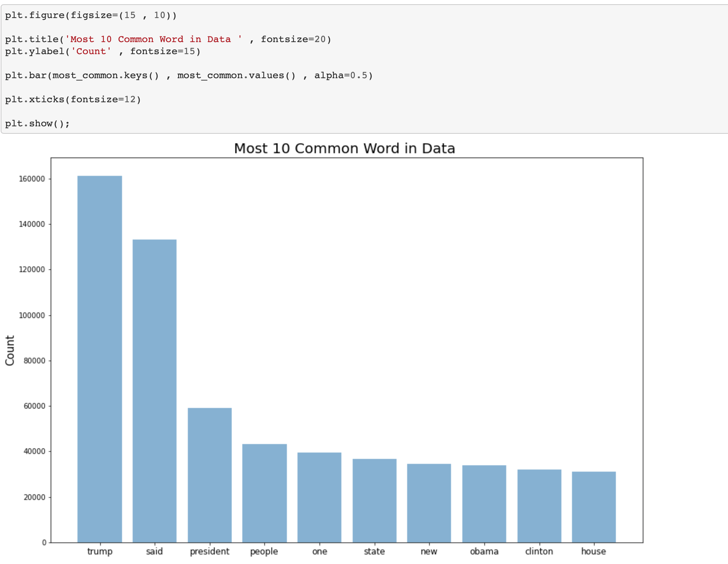
Task: Click the plt.show() code line
Action: point(37,123)
